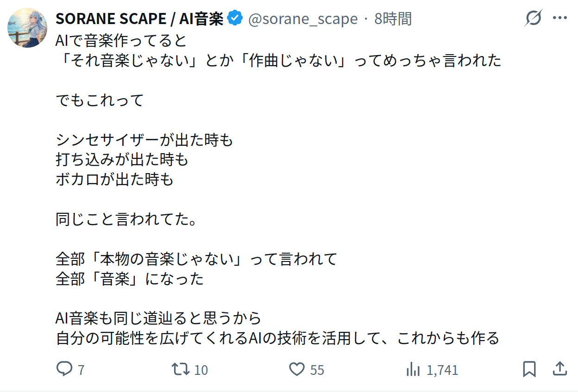Click the text line 同じこと言われてた。
Screen dimensions: 578x392
pyautogui.click(x=126, y=219)
